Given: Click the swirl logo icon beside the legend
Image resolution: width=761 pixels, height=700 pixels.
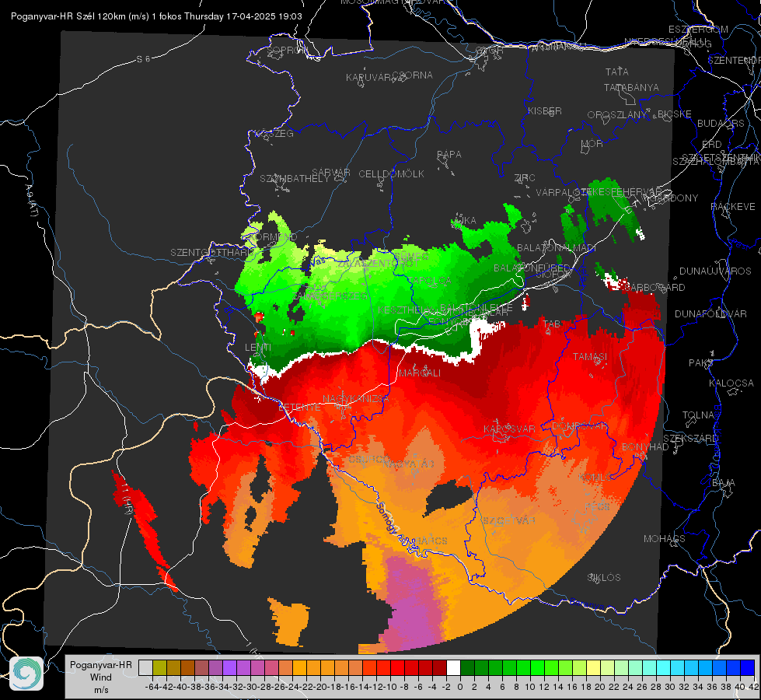Looking at the screenshot, I should point(26,674).
